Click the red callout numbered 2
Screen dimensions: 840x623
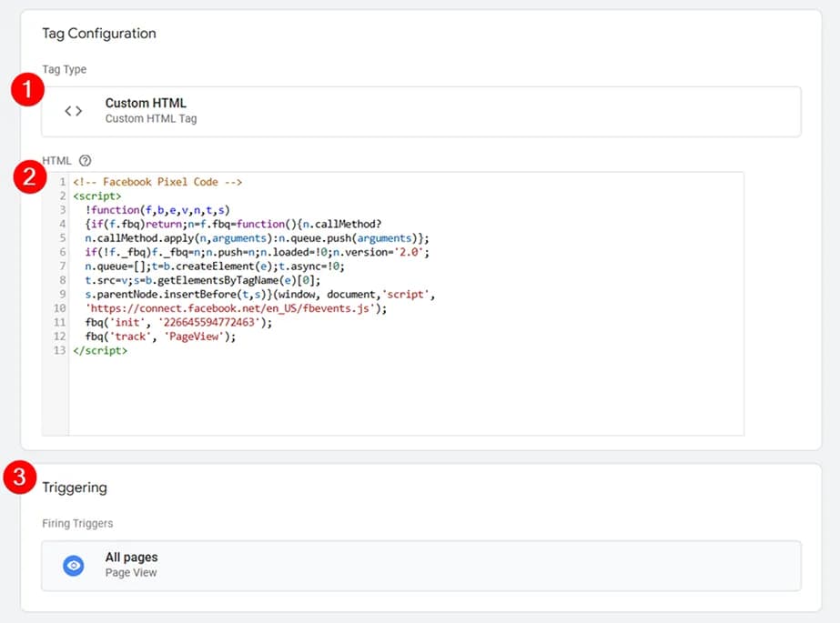click(30, 177)
